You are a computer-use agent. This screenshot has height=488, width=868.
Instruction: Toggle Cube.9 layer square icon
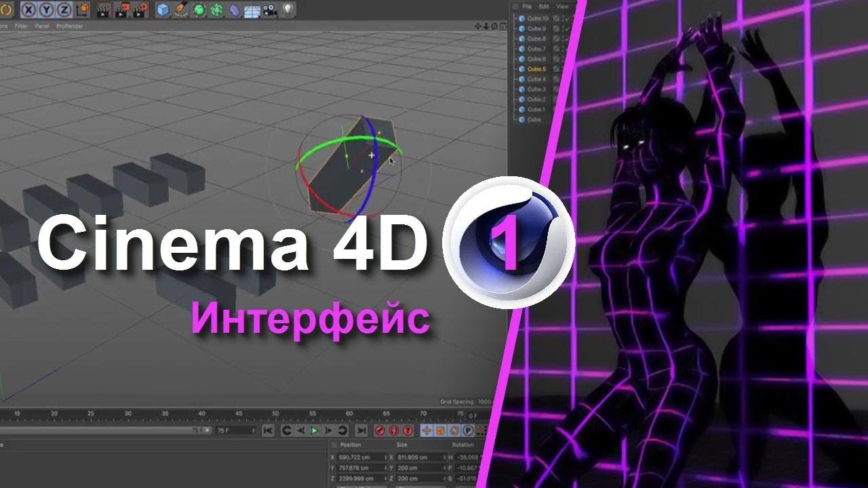pyautogui.click(x=555, y=28)
